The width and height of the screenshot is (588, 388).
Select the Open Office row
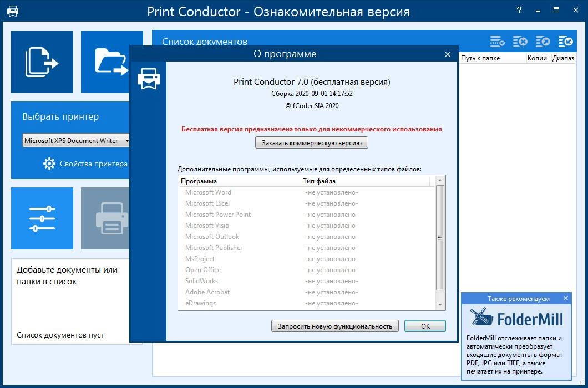pyautogui.click(x=307, y=270)
